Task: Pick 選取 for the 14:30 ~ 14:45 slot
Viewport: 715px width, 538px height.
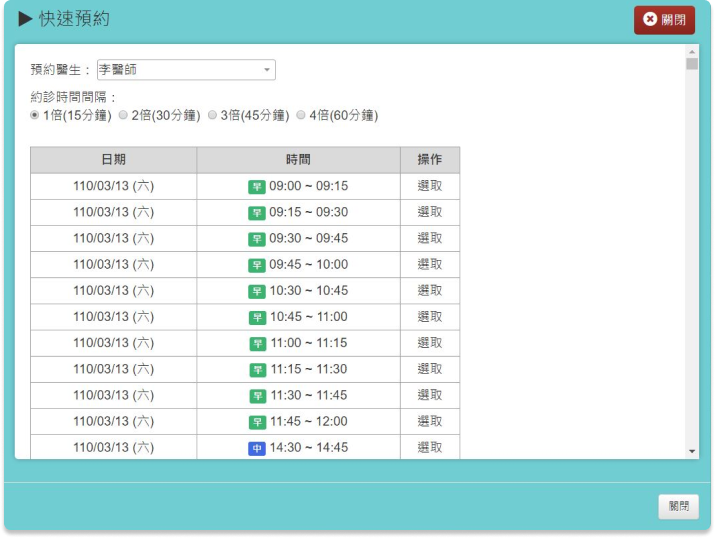Action: tap(430, 447)
